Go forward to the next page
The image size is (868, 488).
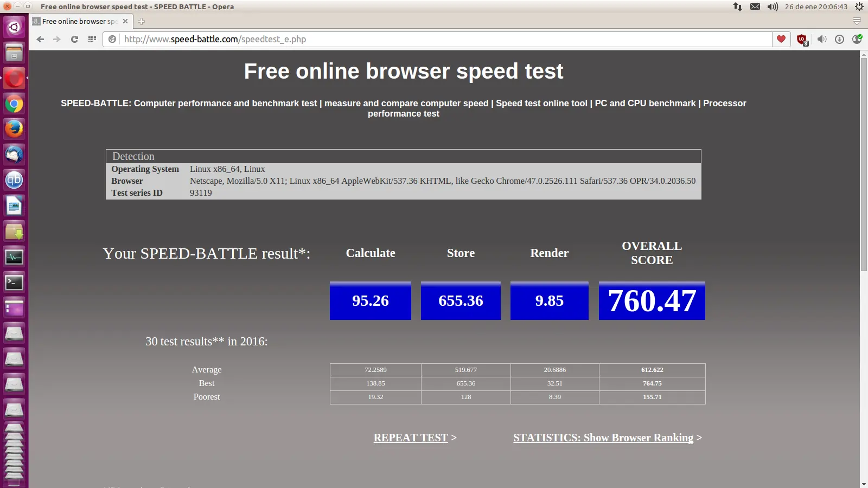(57, 39)
